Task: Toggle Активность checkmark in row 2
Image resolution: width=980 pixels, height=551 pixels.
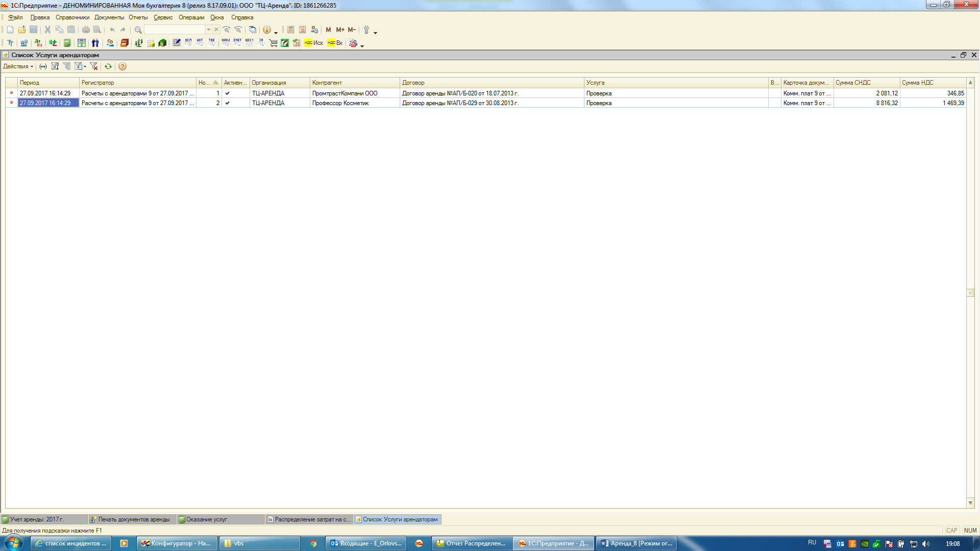Action: 228,103
